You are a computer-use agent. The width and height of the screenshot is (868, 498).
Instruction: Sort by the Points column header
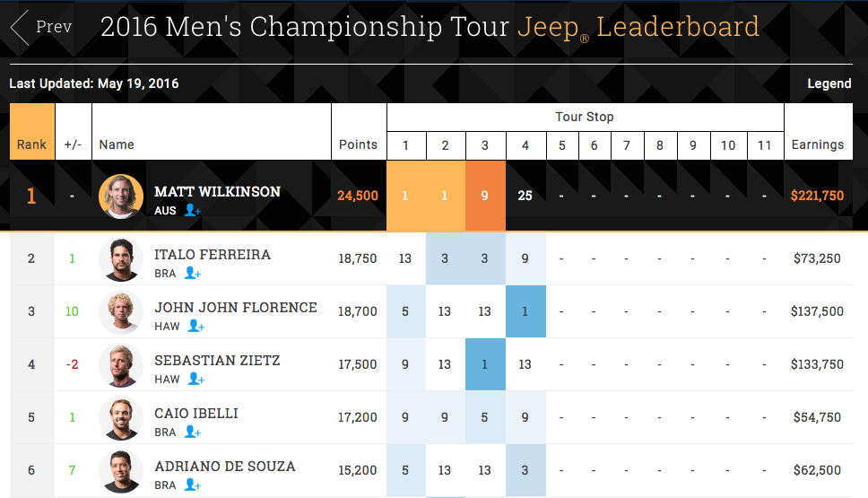(x=358, y=144)
